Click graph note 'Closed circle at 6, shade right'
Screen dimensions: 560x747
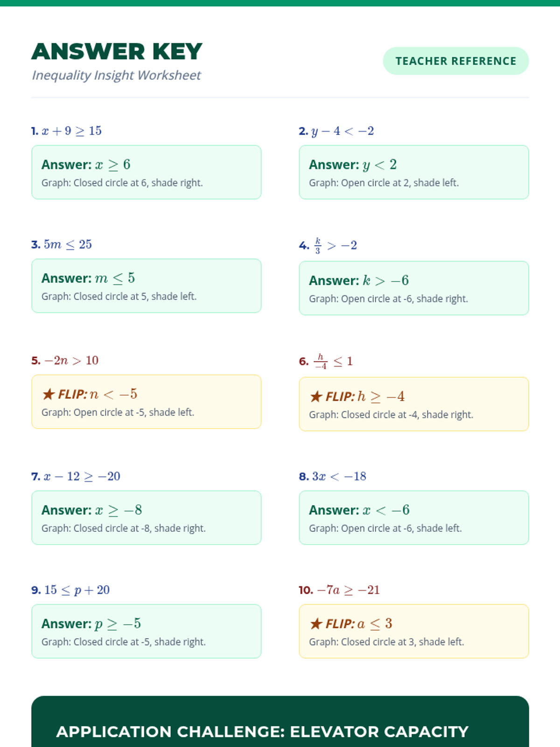pyautogui.click(x=122, y=183)
